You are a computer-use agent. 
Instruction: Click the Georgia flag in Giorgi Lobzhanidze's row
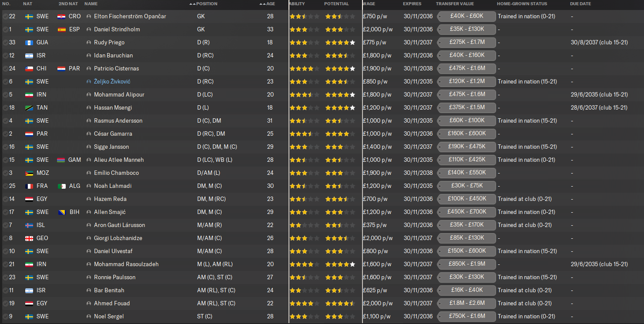(x=29, y=238)
